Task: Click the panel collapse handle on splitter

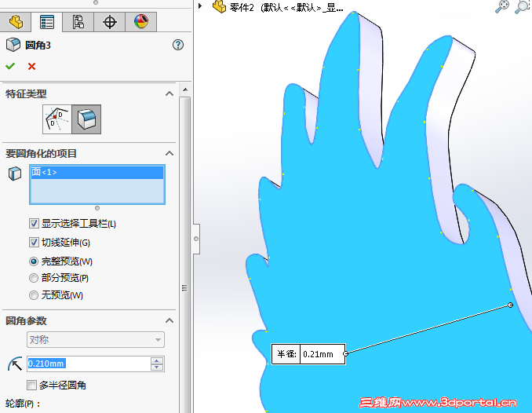Action: [196, 239]
